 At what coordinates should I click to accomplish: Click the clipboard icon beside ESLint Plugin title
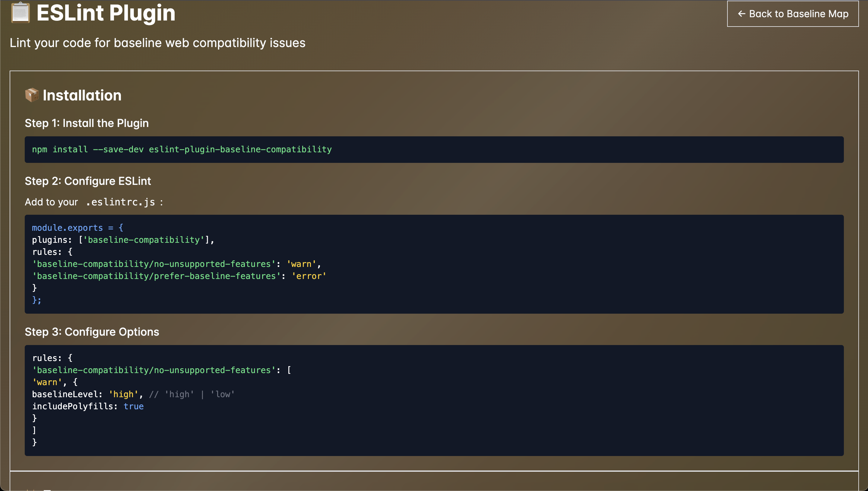[x=20, y=13]
